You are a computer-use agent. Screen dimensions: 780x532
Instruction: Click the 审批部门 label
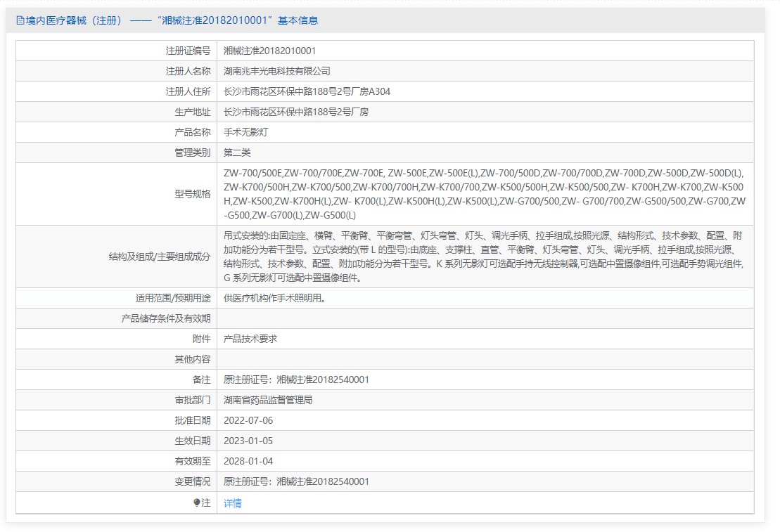pos(193,400)
